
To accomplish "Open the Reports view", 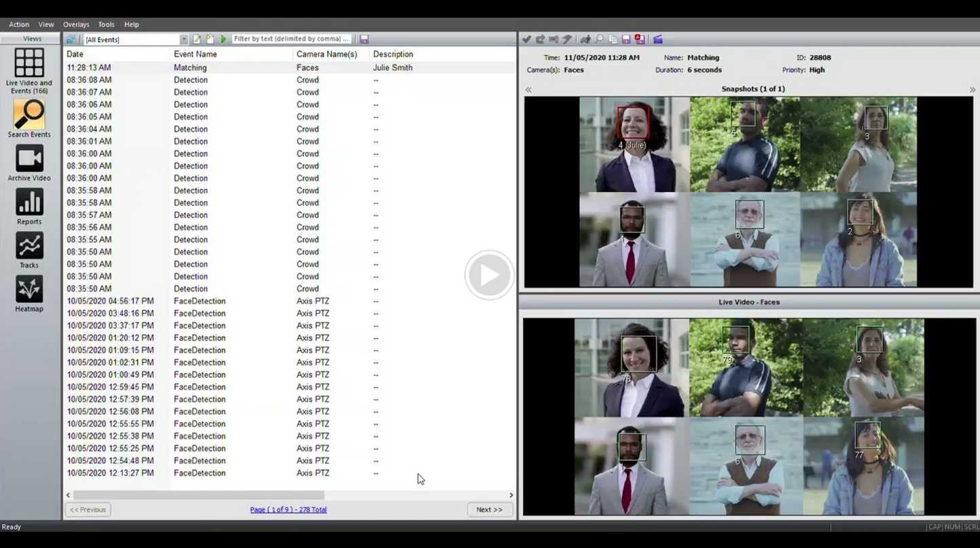I will [x=29, y=206].
